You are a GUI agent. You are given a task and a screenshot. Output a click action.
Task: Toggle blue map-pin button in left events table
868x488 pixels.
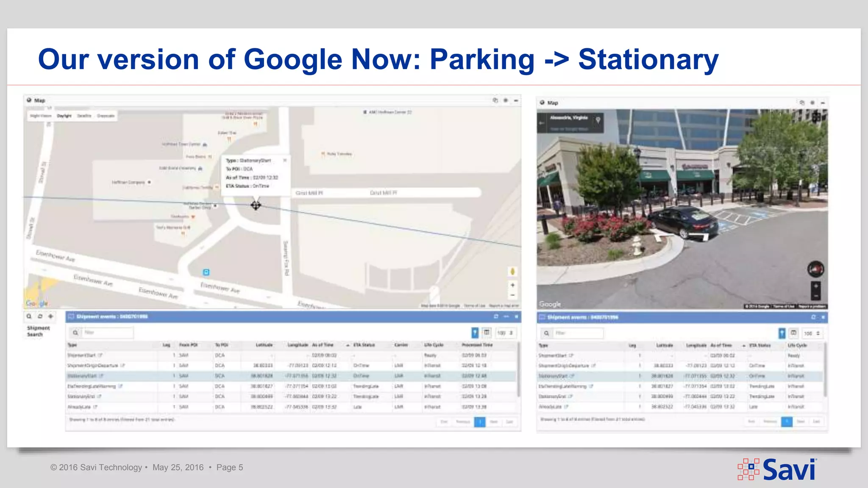point(475,333)
